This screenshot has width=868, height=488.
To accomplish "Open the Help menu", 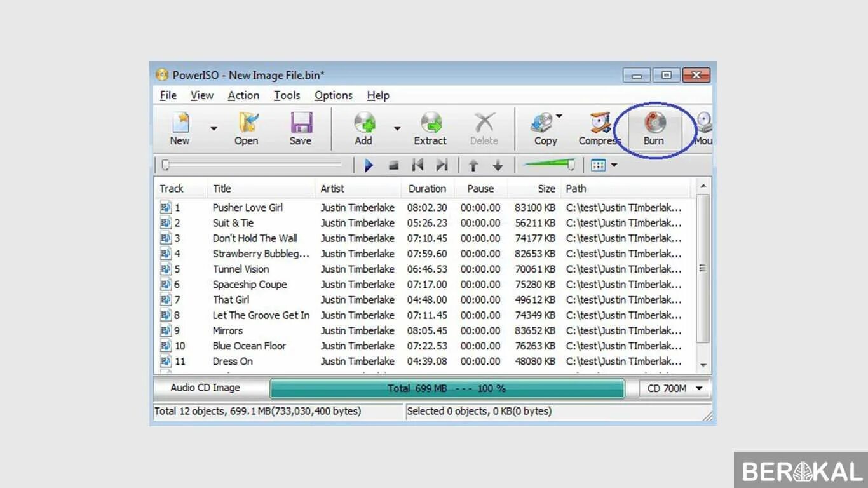I will (378, 95).
